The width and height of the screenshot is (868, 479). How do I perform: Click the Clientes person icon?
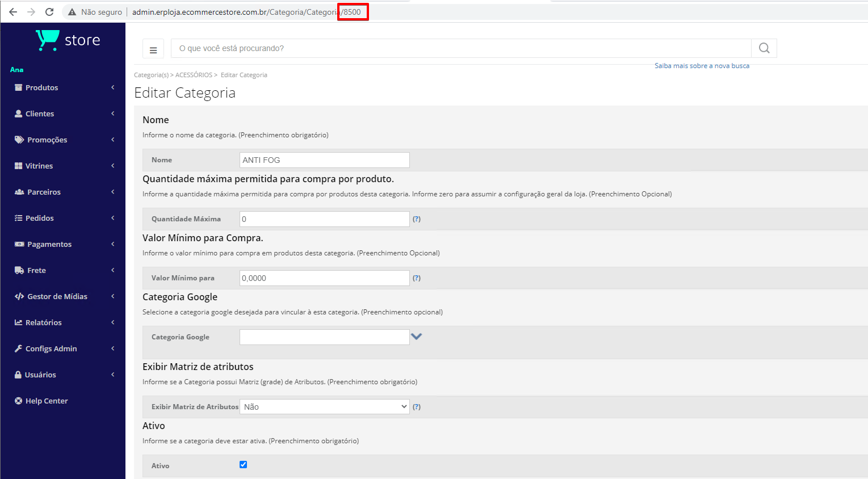point(19,114)
